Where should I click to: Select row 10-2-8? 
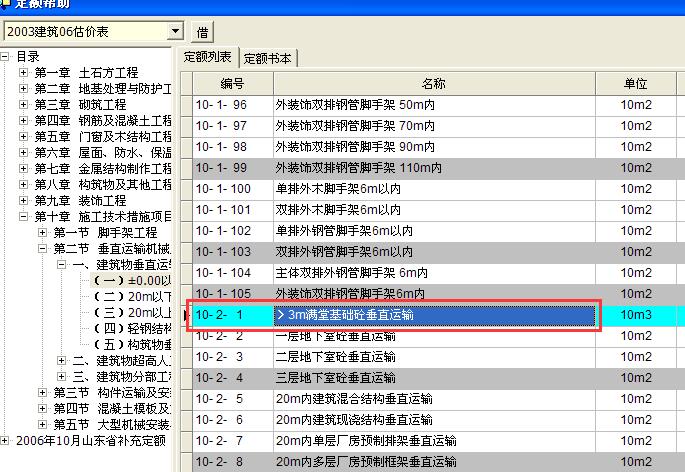coord(435,462)
